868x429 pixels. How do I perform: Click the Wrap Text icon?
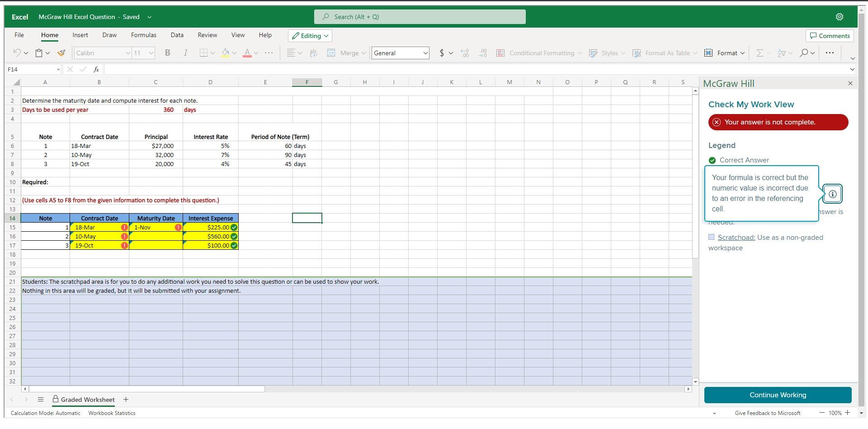313,53
